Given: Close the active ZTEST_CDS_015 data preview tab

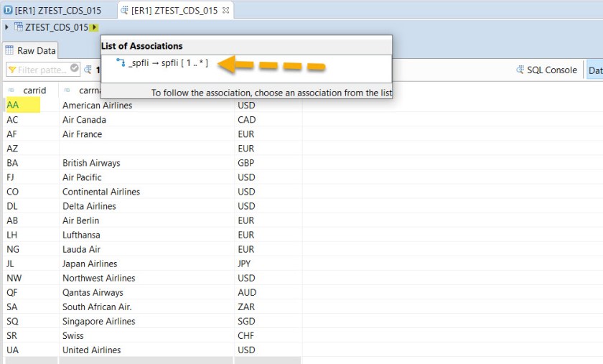Looking at the screenshot, I should pos(226,10).
